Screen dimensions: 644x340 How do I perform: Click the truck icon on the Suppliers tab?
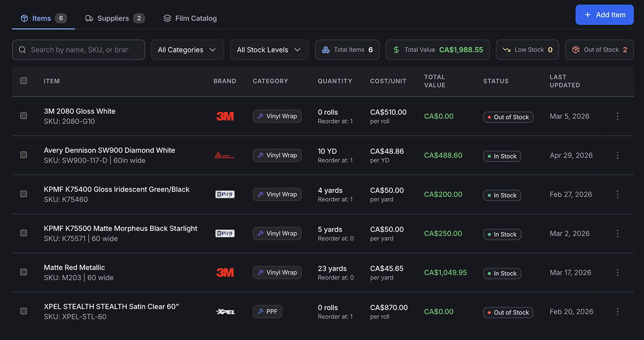(x=89, y=18)
